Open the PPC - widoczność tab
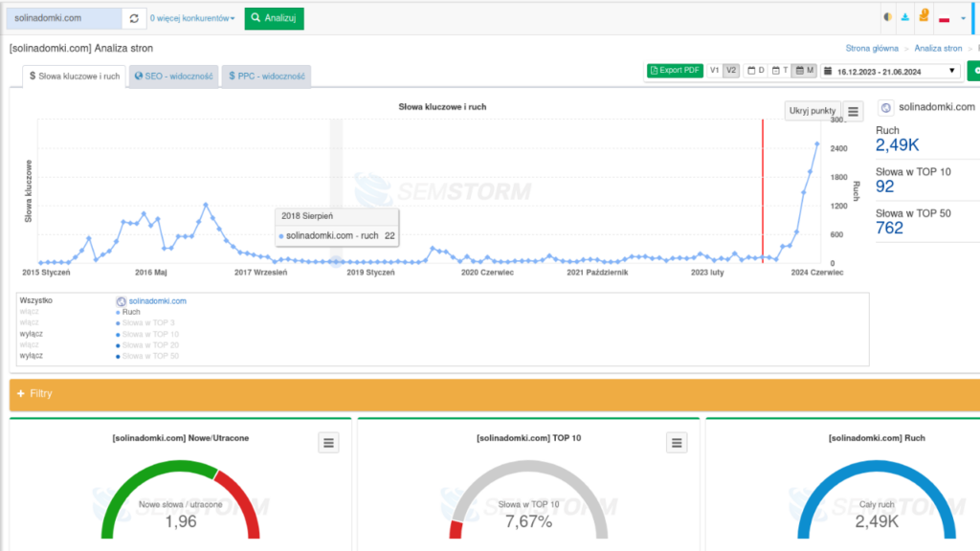 coord(266,76)
